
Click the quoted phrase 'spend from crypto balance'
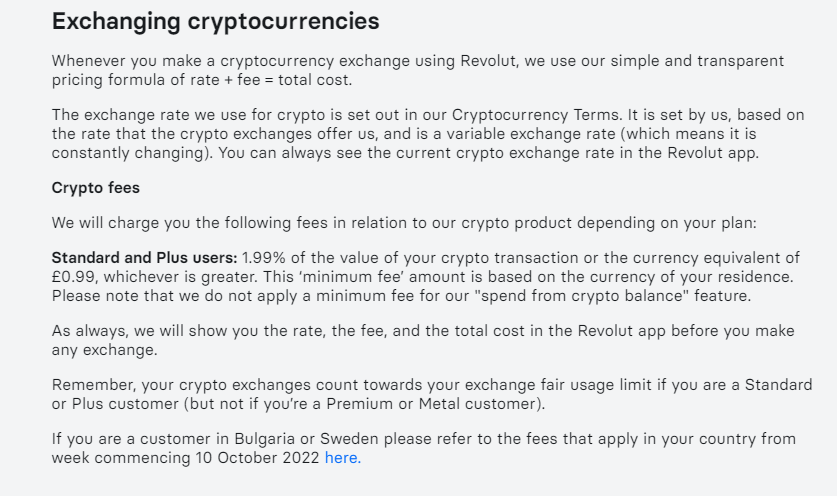(581, 296)
